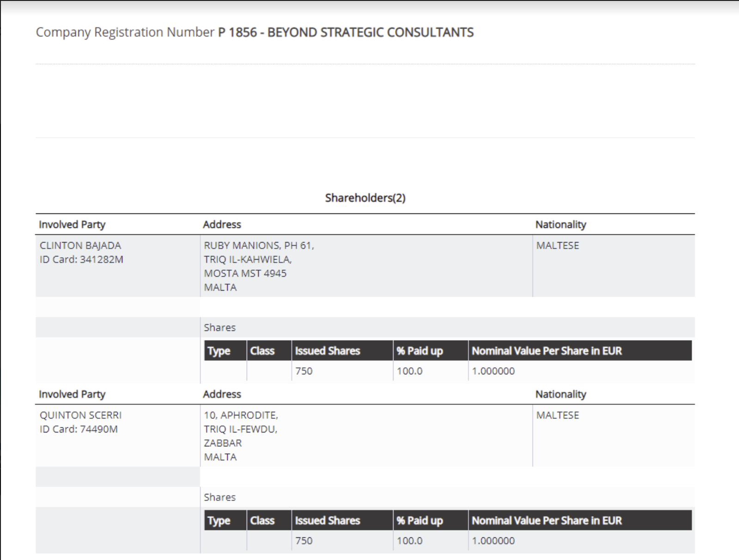Viewport: 739px width, 560px height.
Task: Click Nominal Value Per Share header for Clinton Bajada
Action: point(546,351)
